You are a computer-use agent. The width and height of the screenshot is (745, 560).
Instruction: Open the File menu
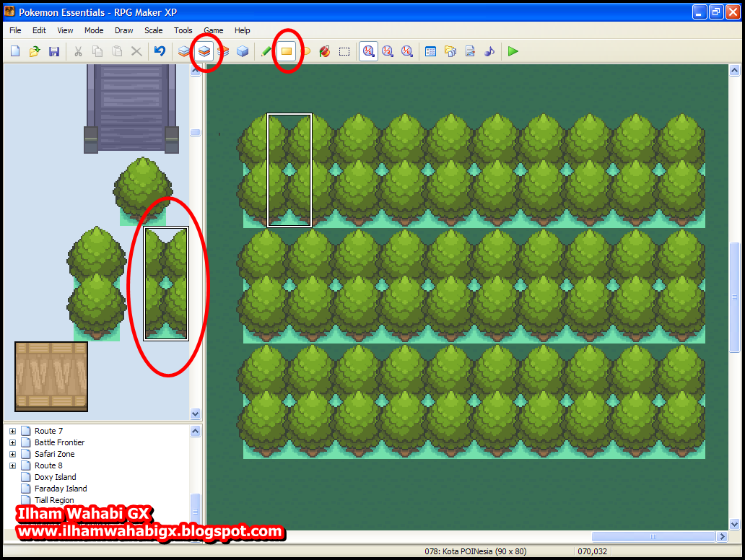[15, 30]
